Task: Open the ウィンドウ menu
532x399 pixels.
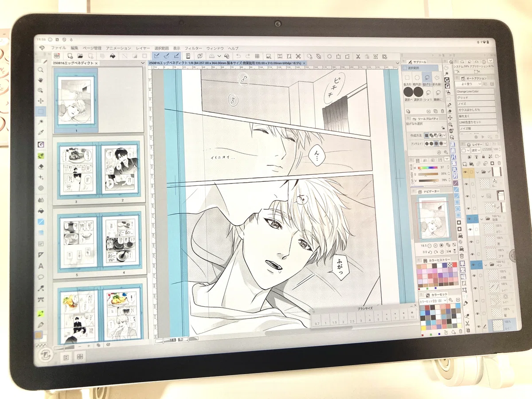Action: [215, 48]
